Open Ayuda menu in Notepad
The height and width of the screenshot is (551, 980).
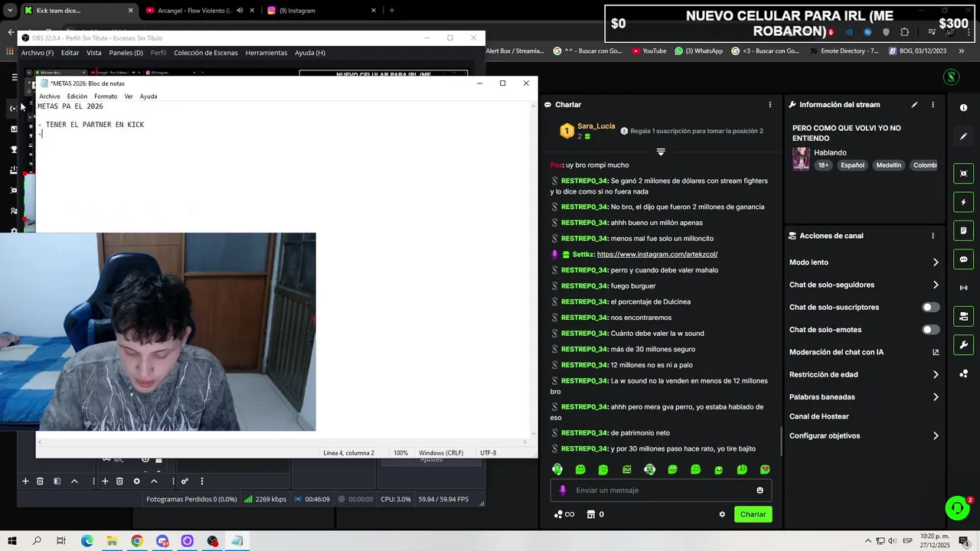[x=149, y=96]
